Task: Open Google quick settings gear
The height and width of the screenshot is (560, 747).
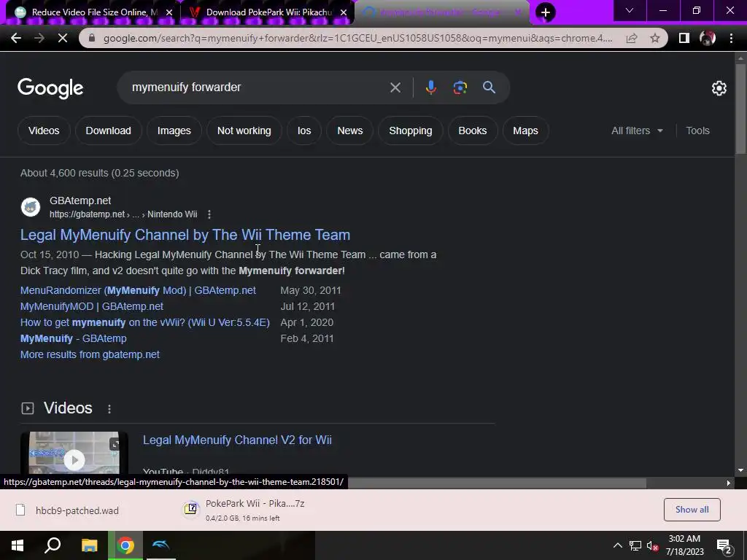Action: (719, 88)
